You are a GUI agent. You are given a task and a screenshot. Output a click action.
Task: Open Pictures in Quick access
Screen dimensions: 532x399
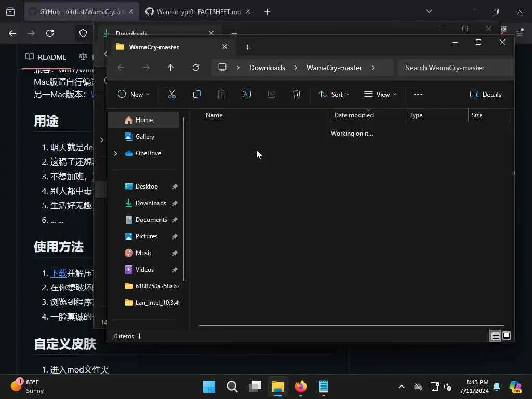pyautogui.click(x=144, y=236)
